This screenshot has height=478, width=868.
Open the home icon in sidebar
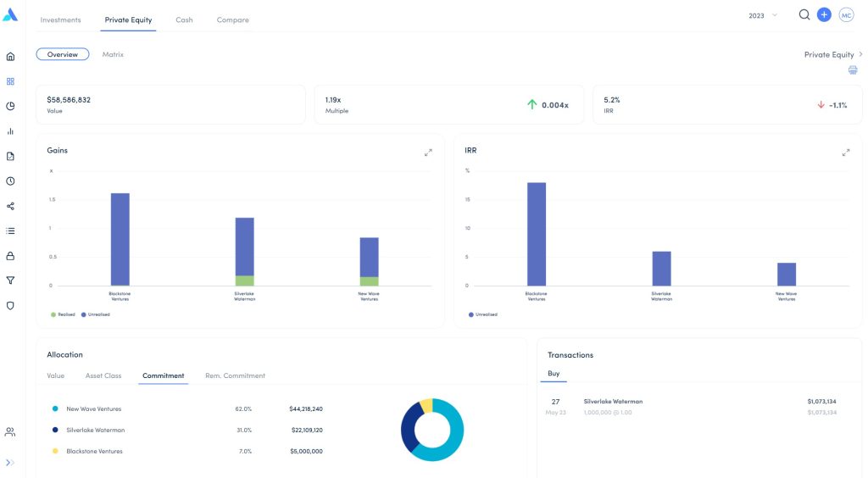[x=10, y=57]
